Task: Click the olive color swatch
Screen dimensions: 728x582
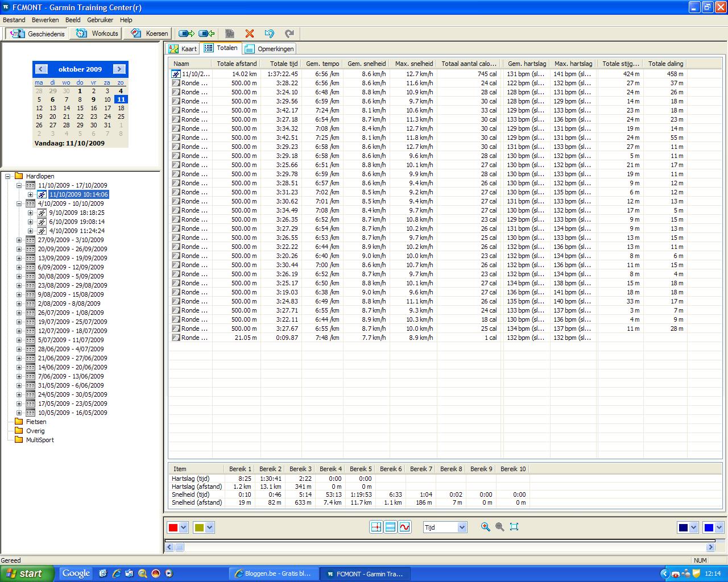Action: click(199, 527)
